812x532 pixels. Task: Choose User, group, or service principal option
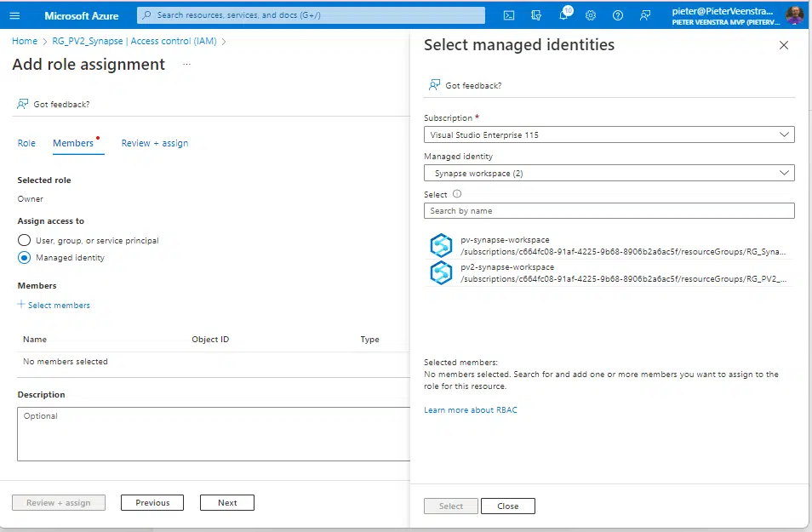tap(25, 240)
